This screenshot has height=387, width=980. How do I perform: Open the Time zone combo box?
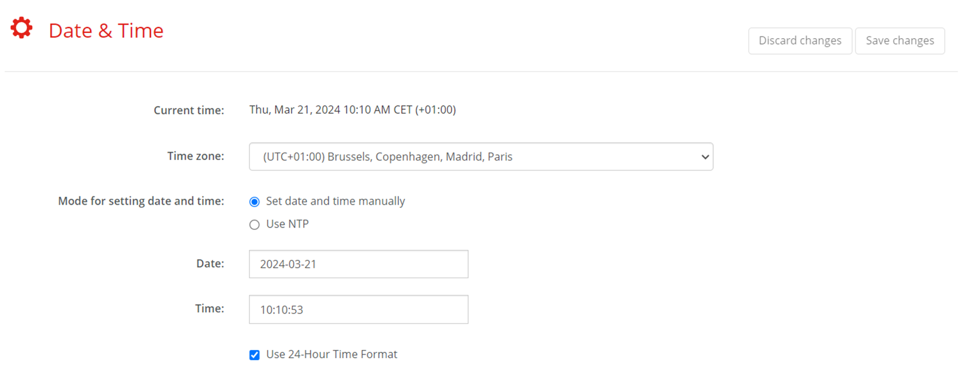[481, 157]
